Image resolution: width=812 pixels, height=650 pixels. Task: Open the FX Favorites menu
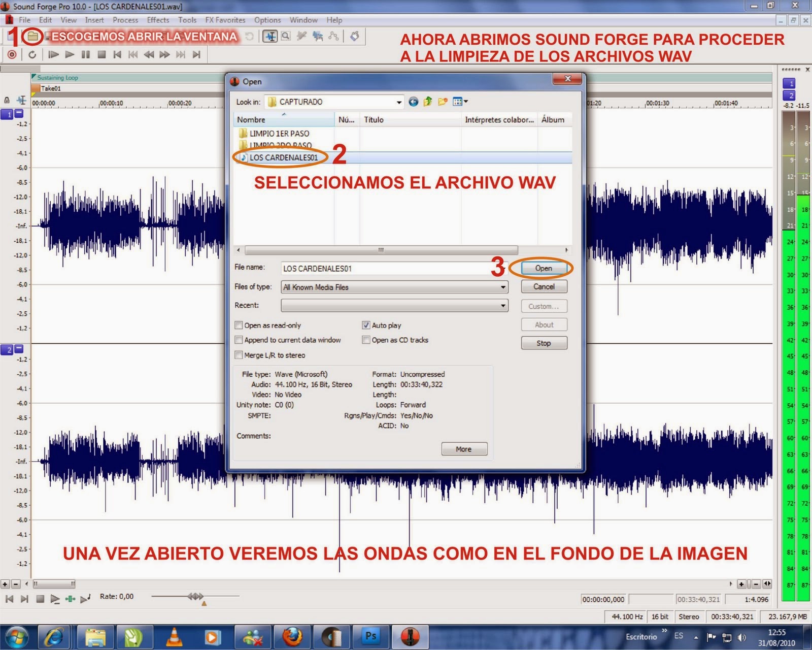tap(225, 20)
